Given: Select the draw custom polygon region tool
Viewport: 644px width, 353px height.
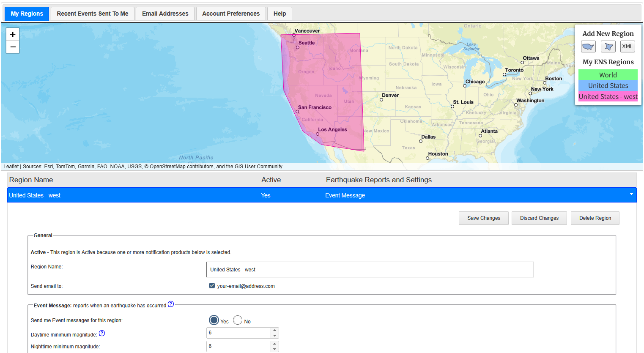Looking at the screenshot, I should [x=608, y=46].
